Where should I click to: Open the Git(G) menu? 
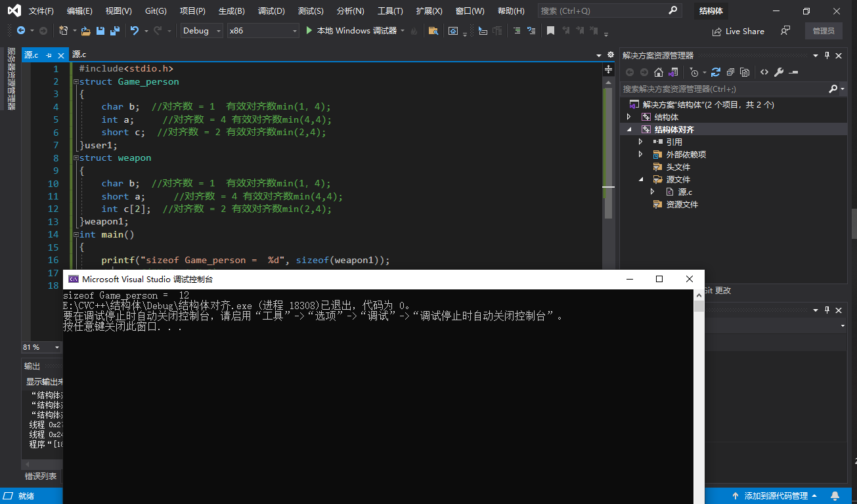156,11
